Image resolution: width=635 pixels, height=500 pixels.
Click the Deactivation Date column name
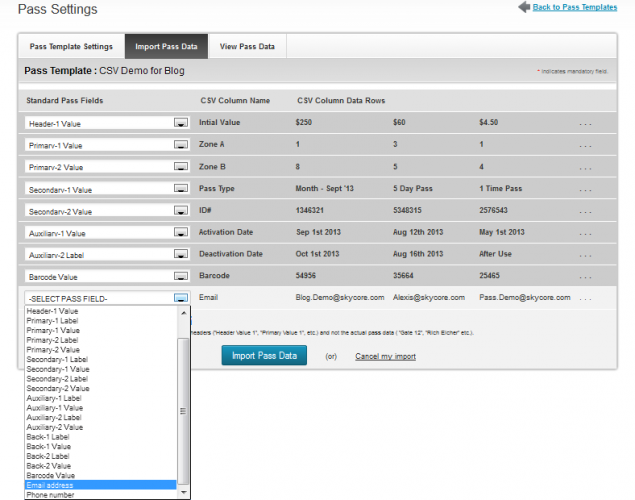[x=231, y=254]
